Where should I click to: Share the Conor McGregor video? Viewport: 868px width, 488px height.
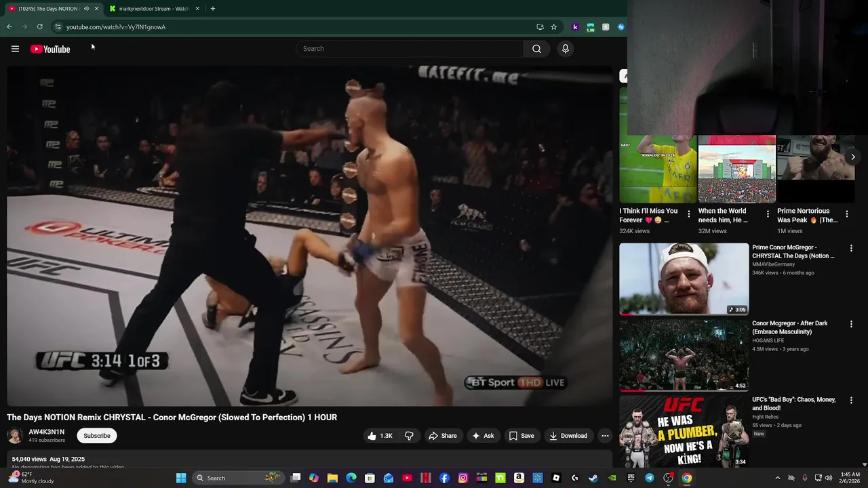442,436
